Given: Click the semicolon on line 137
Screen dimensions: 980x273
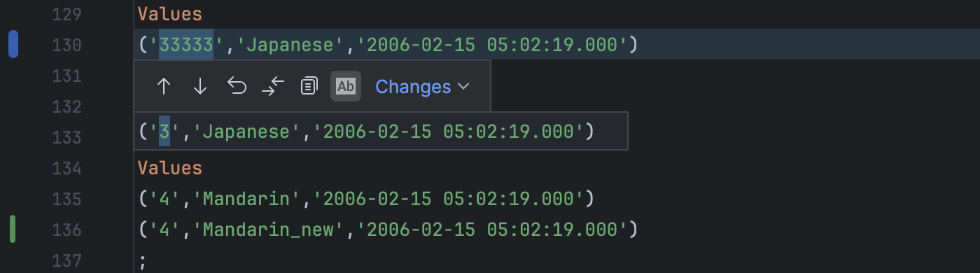Looking at the screenshot, I should click(143, 261).
